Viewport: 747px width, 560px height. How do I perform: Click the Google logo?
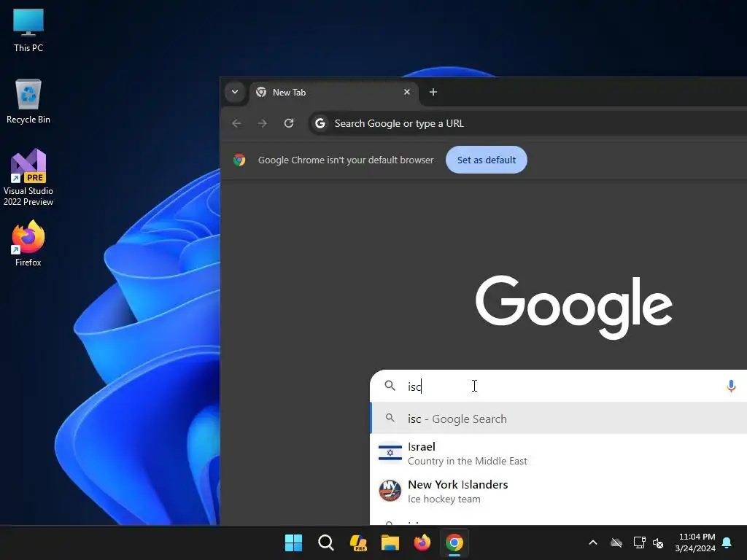(x=573, y=307)
